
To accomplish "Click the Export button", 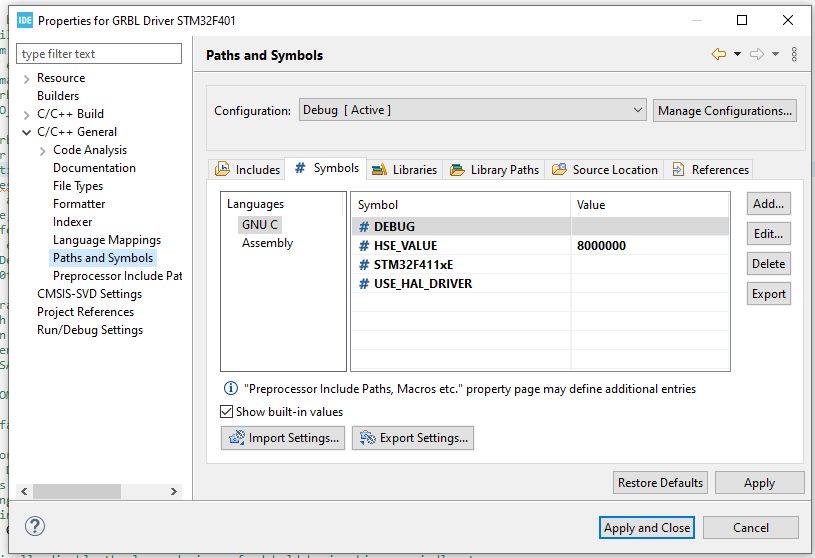I will coord(768,294).
